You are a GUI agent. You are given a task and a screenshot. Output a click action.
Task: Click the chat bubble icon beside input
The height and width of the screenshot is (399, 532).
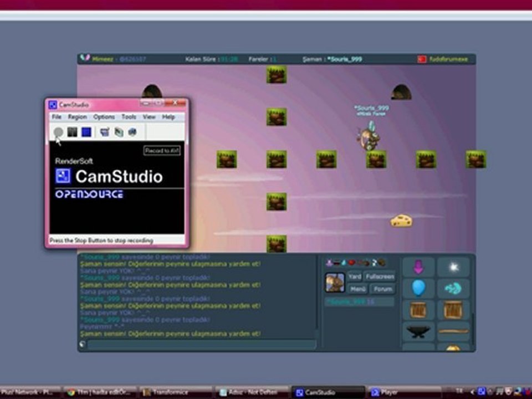click(x=82, y=344)
